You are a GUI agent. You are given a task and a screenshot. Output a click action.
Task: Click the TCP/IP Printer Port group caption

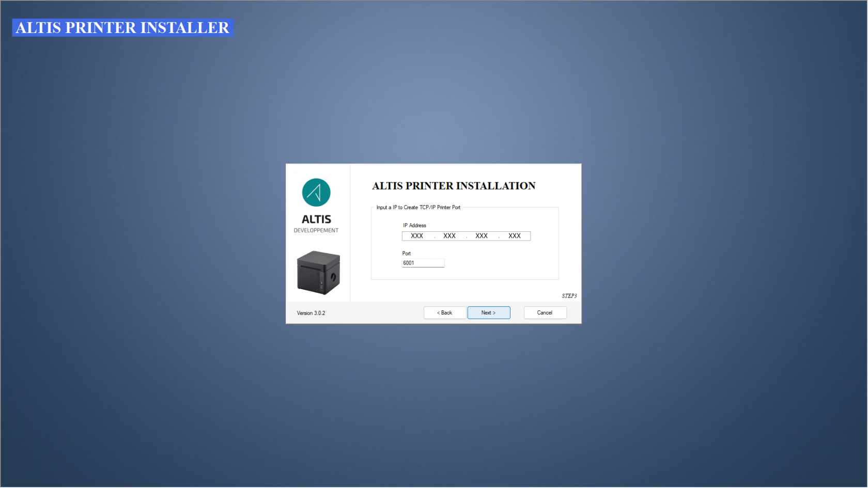pos(418,208)
